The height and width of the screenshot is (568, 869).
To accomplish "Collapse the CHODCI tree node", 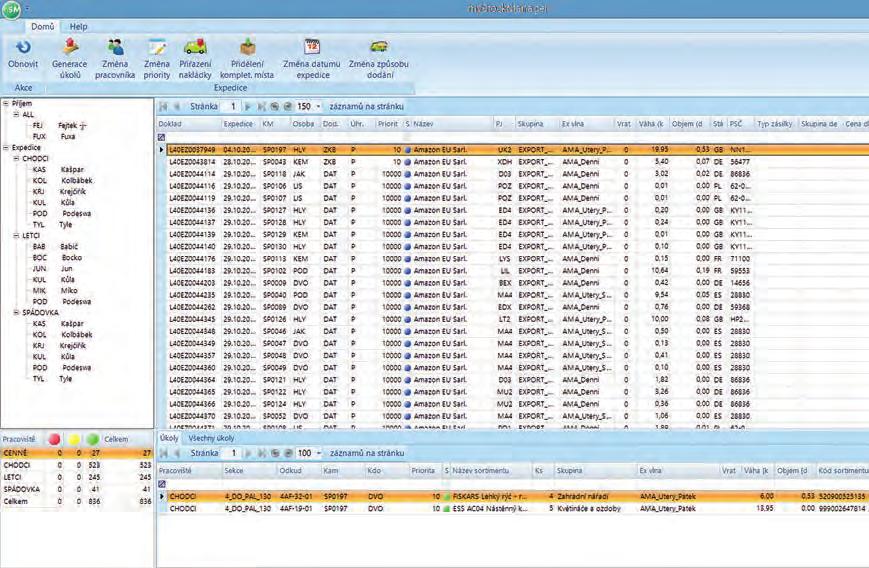I will coord(16,158).
